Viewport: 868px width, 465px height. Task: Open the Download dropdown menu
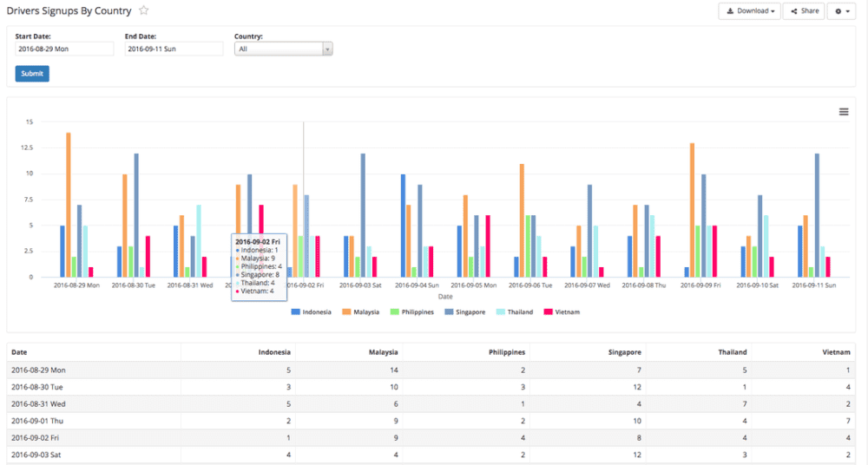(x=749, y=11)
